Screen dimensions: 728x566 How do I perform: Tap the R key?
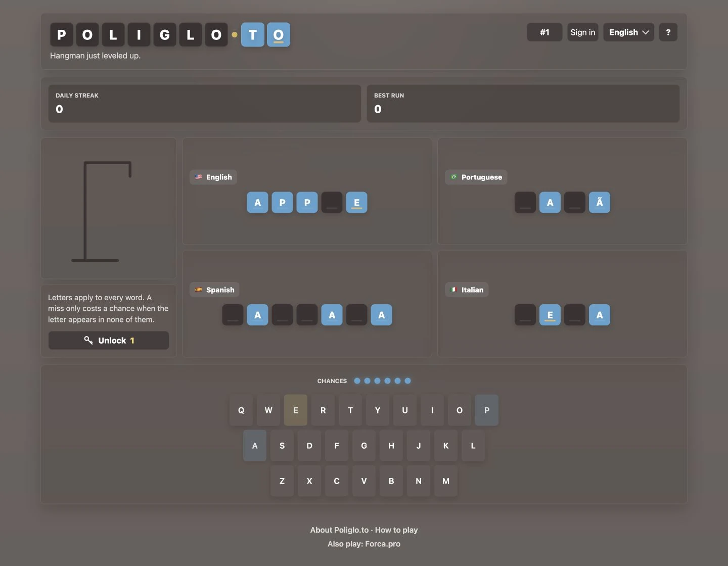[x=323, y=410]
